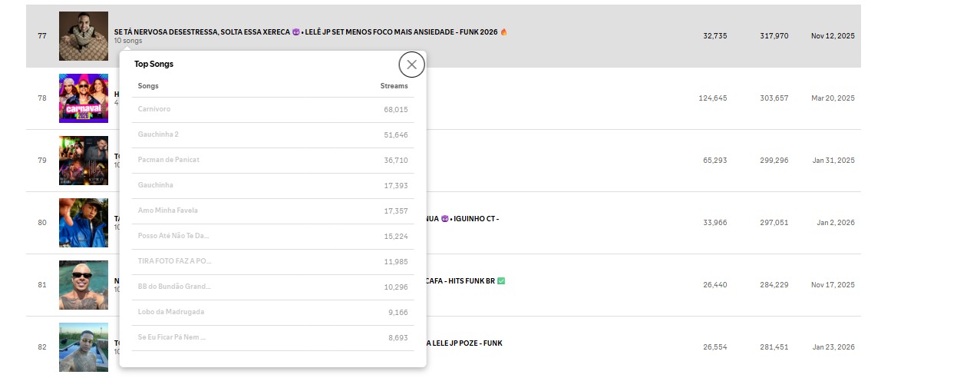980x378 pixels.
Task: Open the HITS FUNK BR album title at rank 81
Action: pos(465,281)
